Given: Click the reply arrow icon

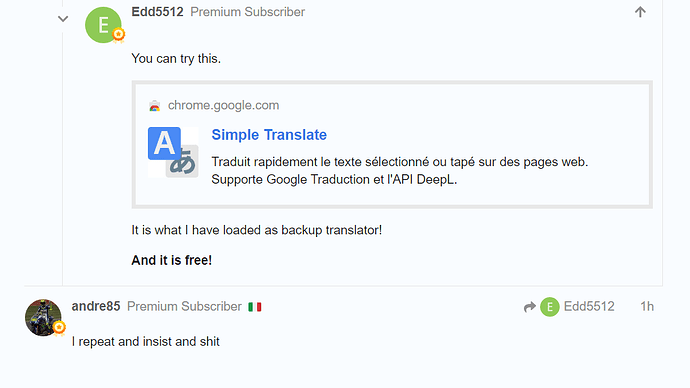Looking at the screenshot, I should 530,307.
